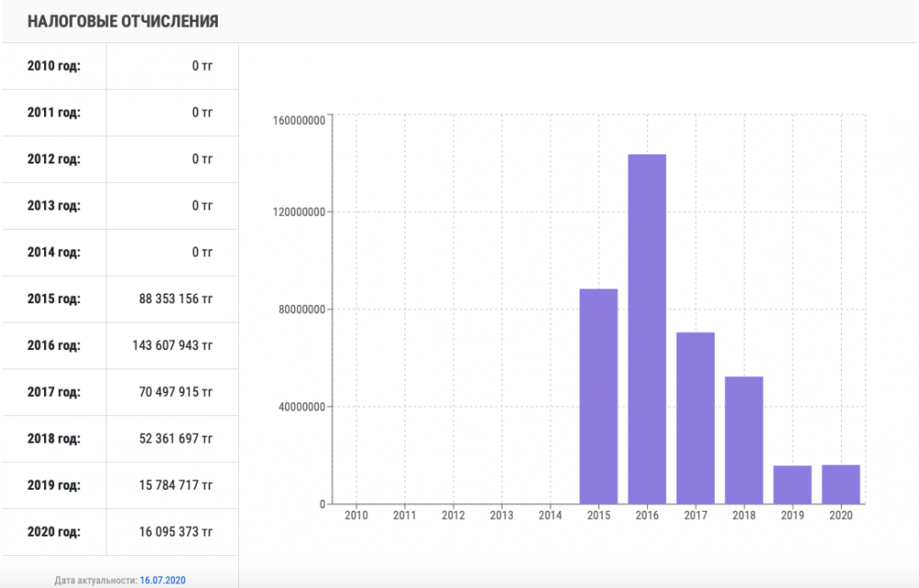Click the 2020 bar in the chart
The height and width of the screenshot is (588, 919).
841,484
